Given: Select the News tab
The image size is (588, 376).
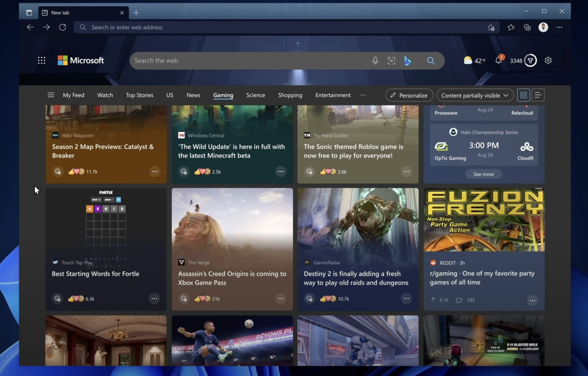Looking at the screenshot, I should [193, 95].
